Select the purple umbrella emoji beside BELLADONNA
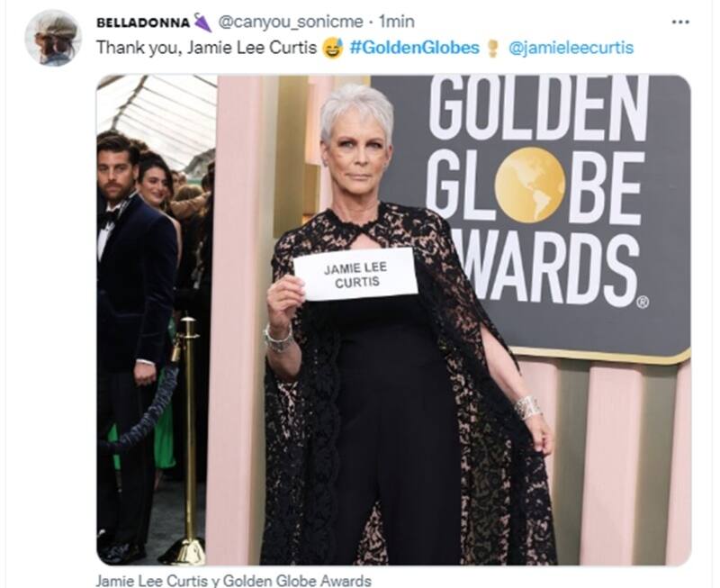The image size is (720, 588). tap(202, 22)
